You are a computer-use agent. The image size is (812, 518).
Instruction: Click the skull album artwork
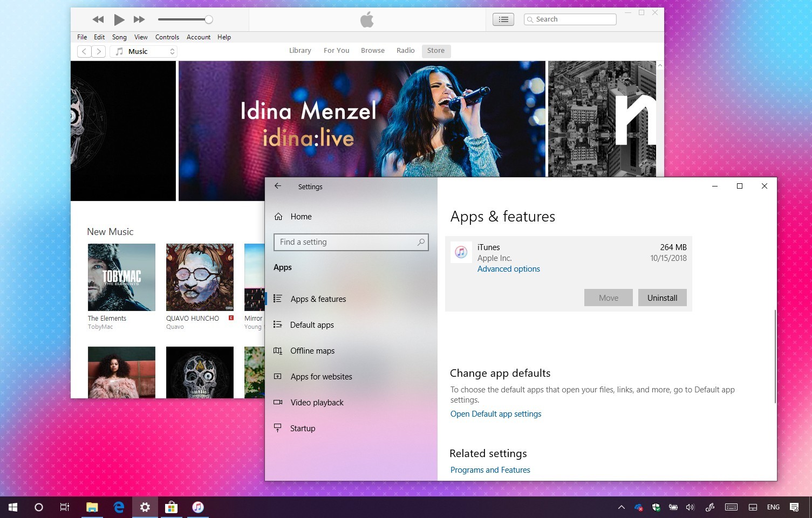click(200, 372)
